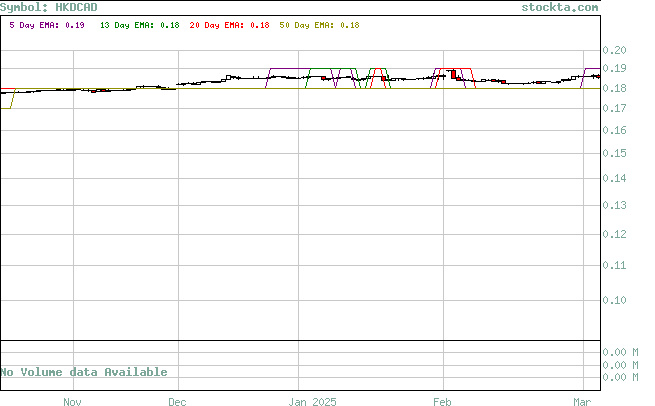This screenshot has width=655, height=406.
Task: Click the Nov date axis label
Action: [72, 402]
